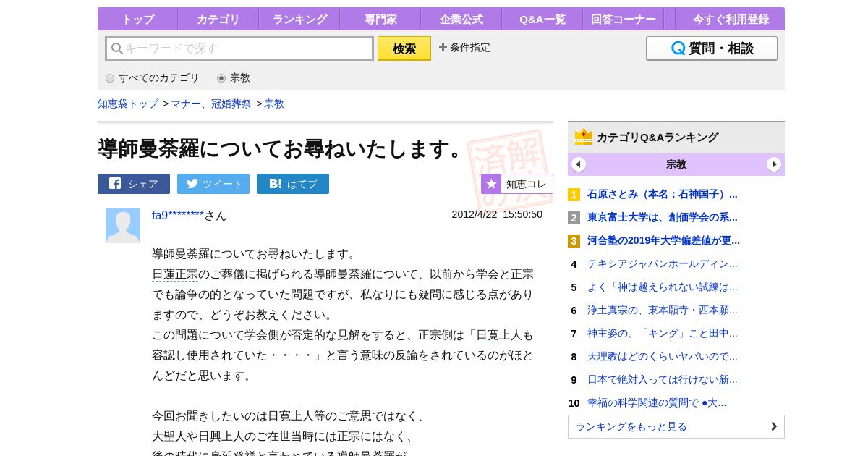Click the yellow 検索 button
Screen dimensions: 868x456
click(x=404, y=48)
